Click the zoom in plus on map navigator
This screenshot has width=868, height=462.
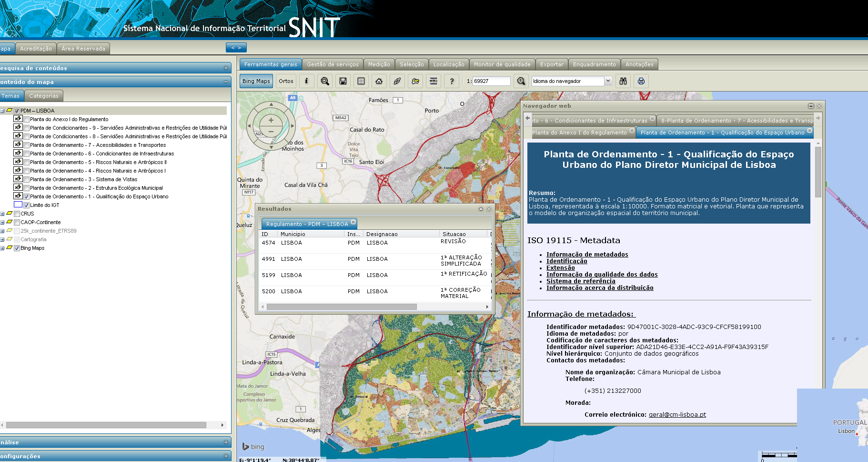(271, 120)
